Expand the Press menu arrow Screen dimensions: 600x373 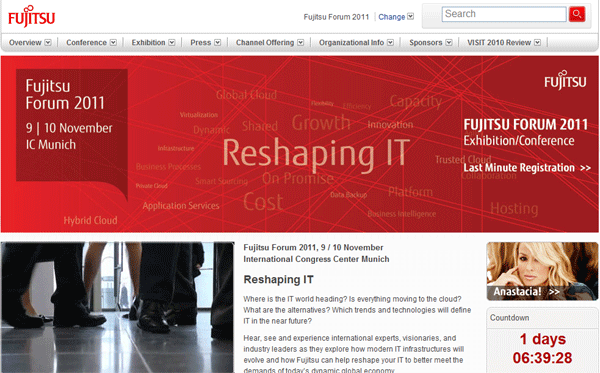217,42
